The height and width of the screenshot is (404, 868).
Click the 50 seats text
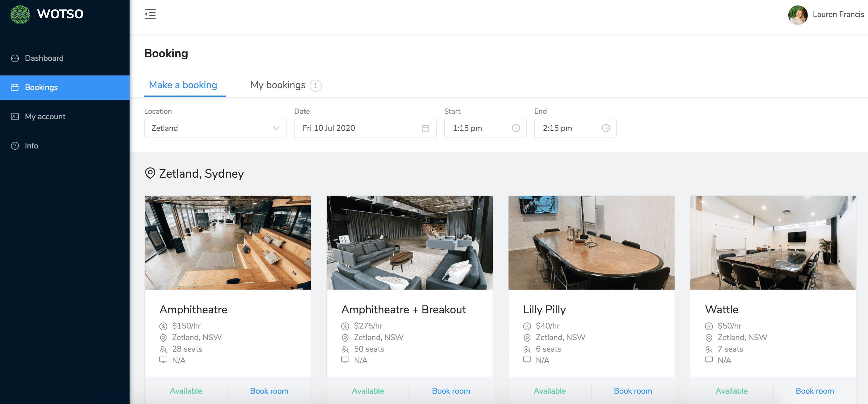click(x=369, y=349)
